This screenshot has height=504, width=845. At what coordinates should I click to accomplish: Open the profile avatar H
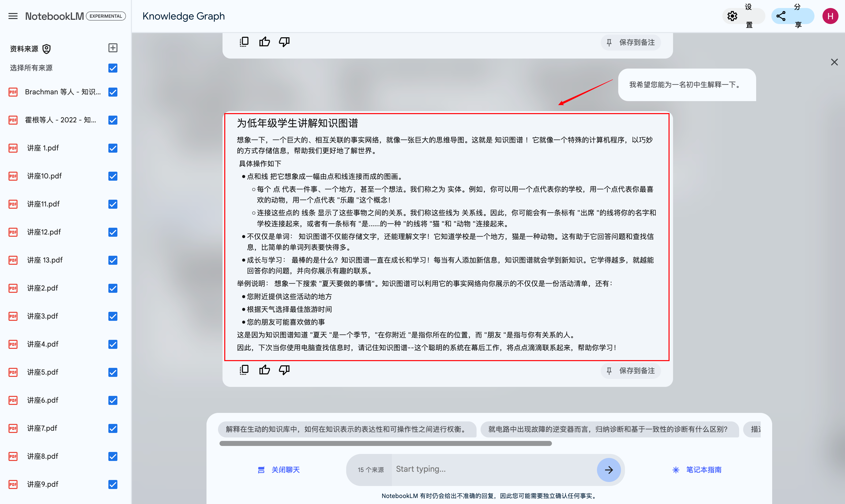830,16
